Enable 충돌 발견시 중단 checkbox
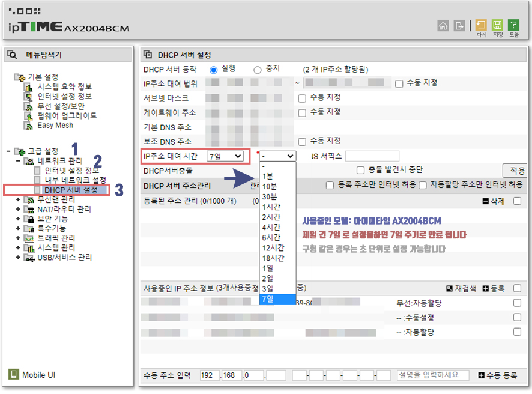This screenshot has width=532, height=394. coord(360,170)
